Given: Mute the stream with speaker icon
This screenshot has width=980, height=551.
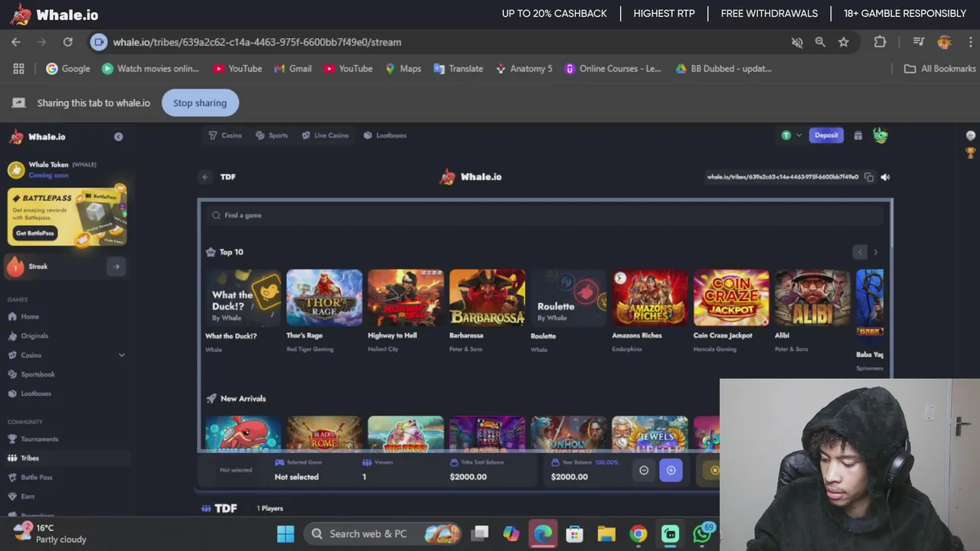Looking at the screenshot, I should point(885,177).
